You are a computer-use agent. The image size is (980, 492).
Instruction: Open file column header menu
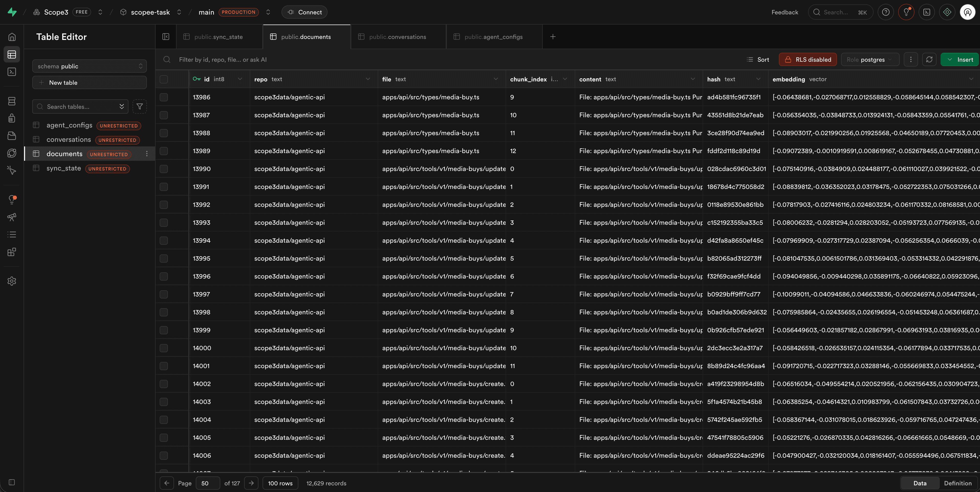(496, 79)
